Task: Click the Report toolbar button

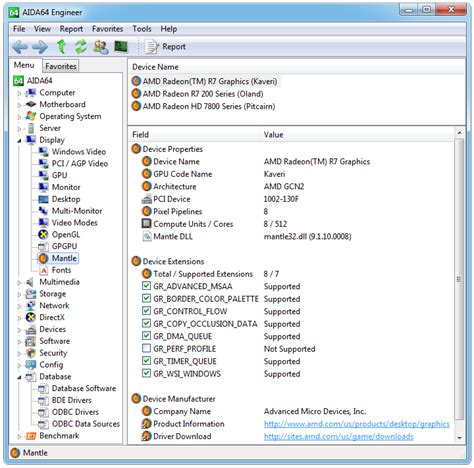Action: pos(165,47)
